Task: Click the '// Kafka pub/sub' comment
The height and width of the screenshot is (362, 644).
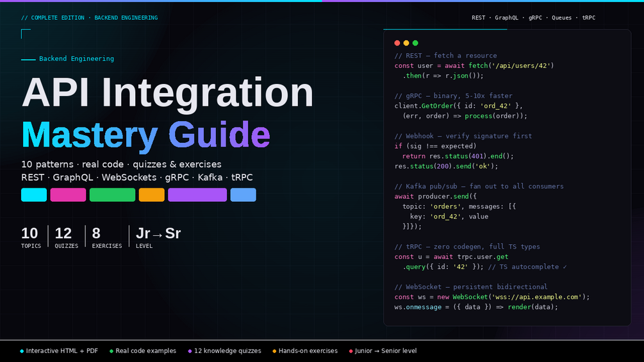Action: [x=479, y=186]
